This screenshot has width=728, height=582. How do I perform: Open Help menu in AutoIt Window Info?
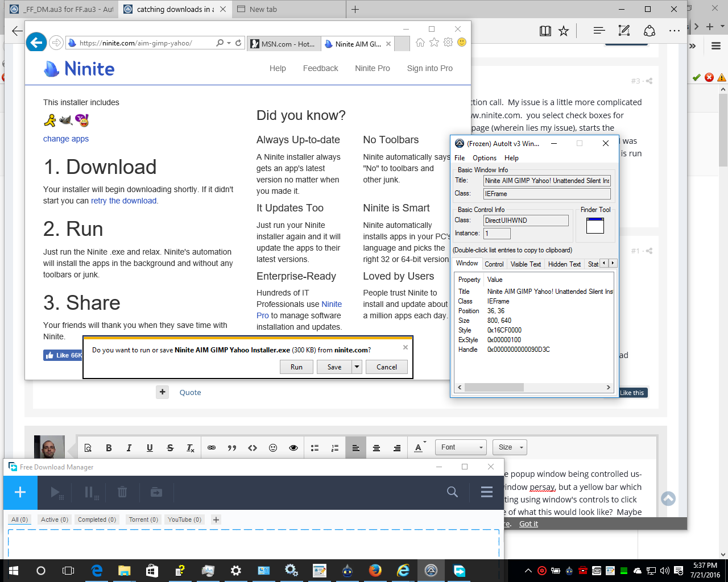(511, 158)
